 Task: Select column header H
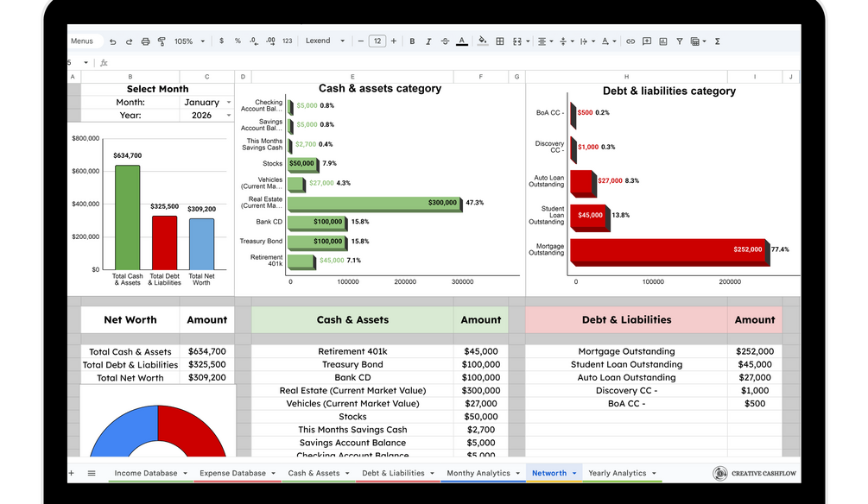626,77
